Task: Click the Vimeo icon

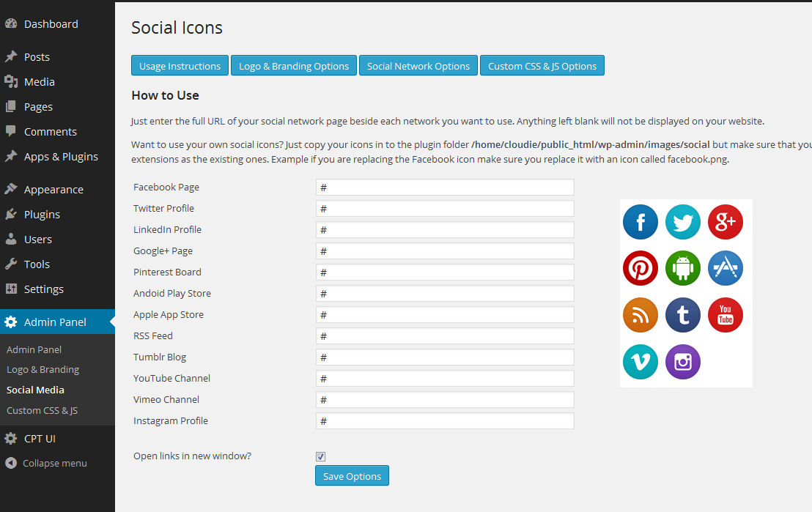Action: tap(640, 362)
